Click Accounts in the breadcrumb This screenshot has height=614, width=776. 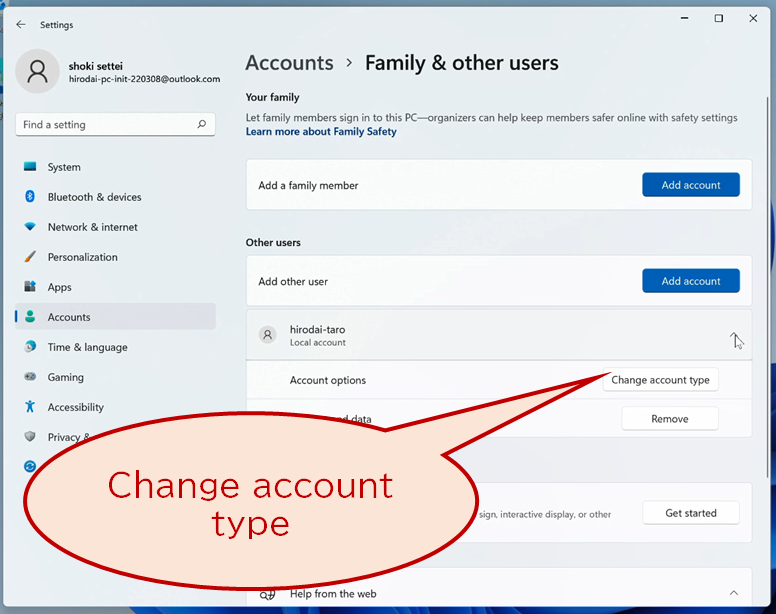coord(290,63)
